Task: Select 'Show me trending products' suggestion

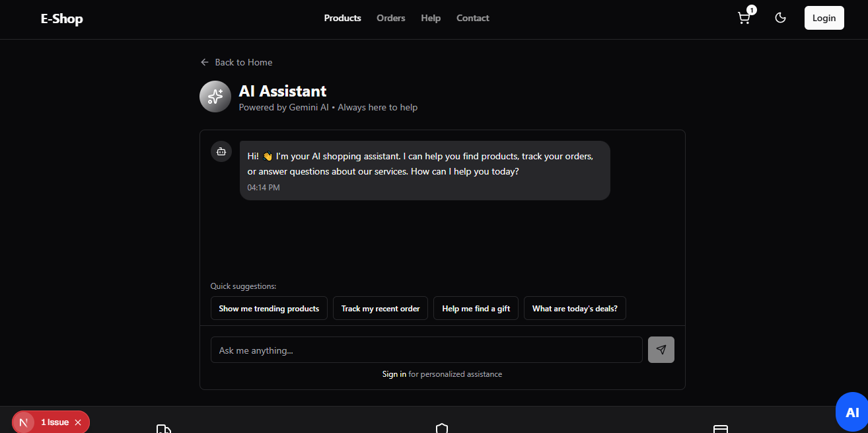Action: pyautogui.click(x=269, y=308)
